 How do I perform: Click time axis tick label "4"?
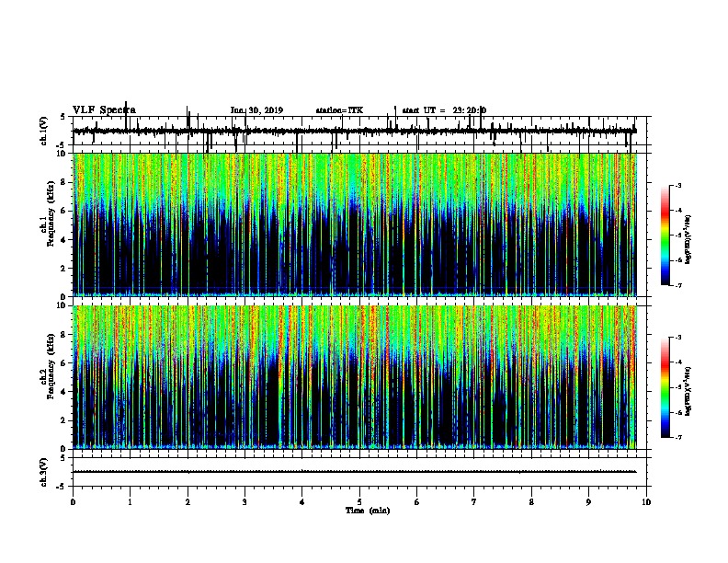[302, 502]
